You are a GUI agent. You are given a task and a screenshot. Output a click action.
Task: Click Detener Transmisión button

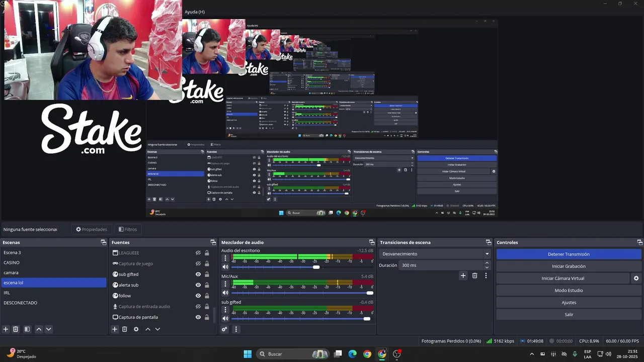tap(569, 254)
